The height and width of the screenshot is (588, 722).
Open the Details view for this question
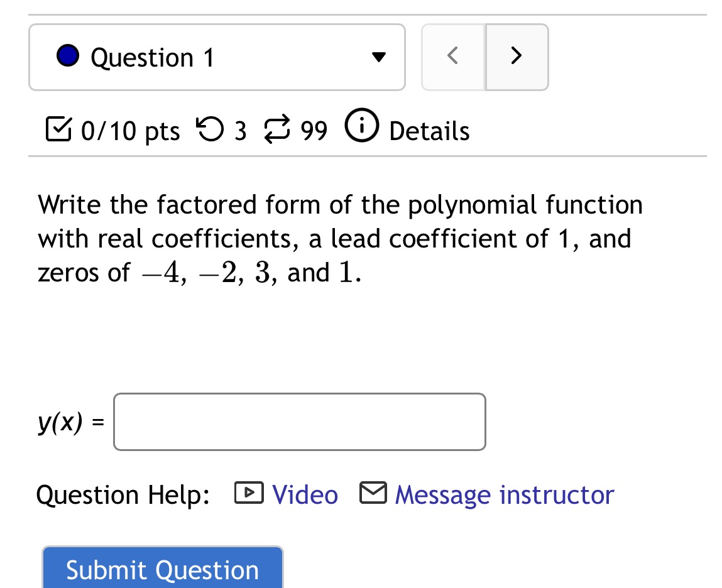429,131
